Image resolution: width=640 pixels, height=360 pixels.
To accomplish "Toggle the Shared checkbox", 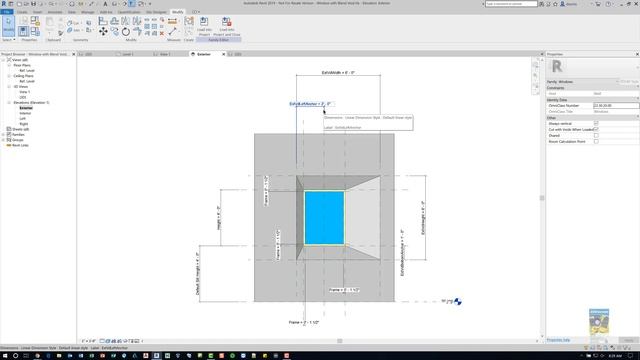I will 596,136.
